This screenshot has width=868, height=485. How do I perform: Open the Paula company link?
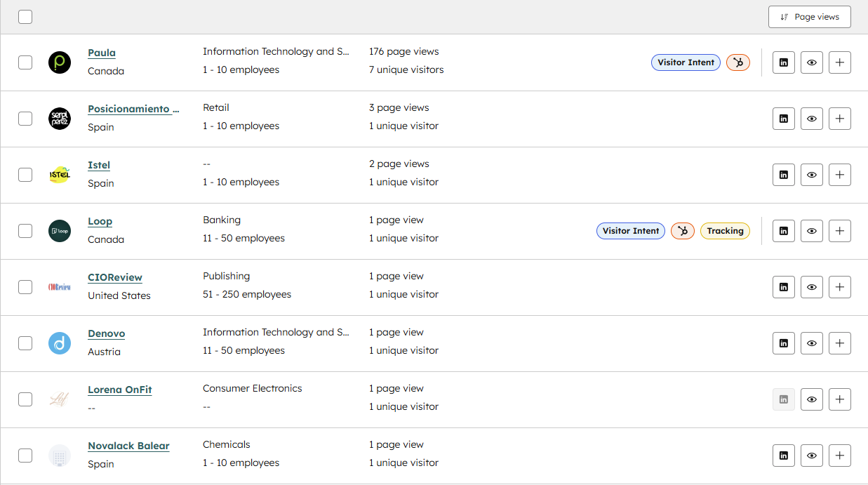[x=102, y=53]
